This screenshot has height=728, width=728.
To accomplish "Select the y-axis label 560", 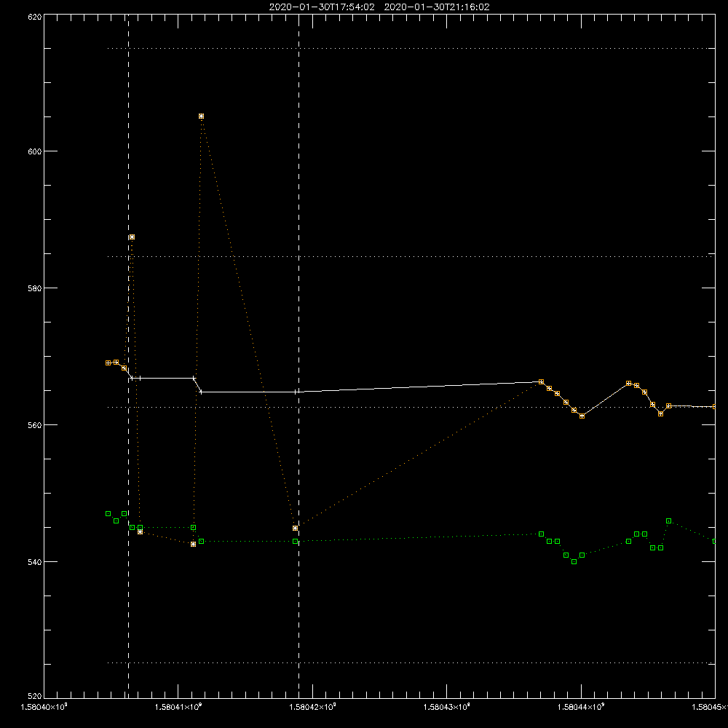I will (36, 425).
